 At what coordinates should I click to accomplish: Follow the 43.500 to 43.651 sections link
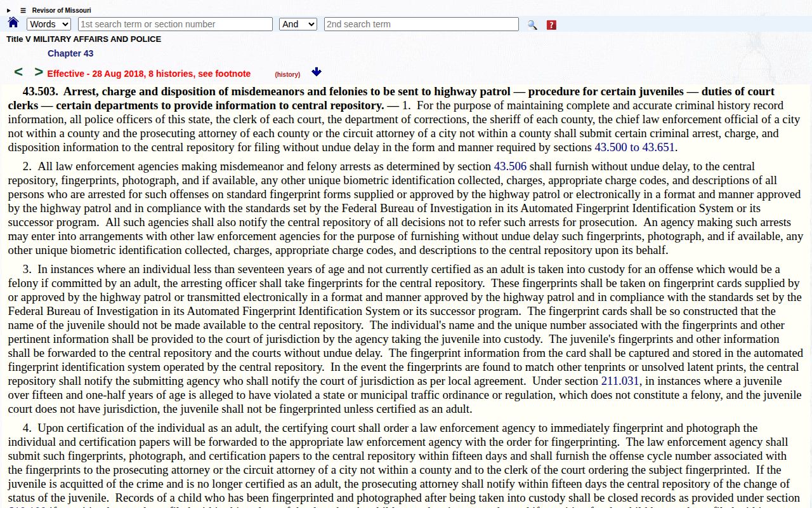pos(634,147)
